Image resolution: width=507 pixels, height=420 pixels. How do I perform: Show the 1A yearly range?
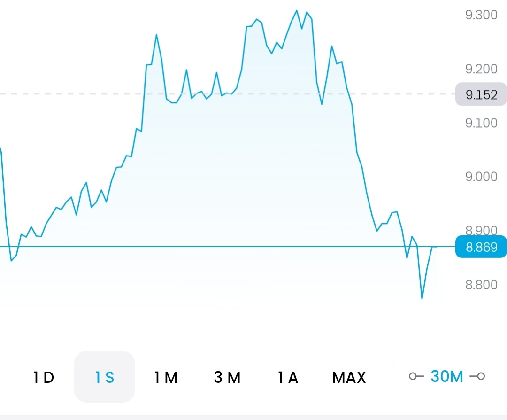coord(288,377)
